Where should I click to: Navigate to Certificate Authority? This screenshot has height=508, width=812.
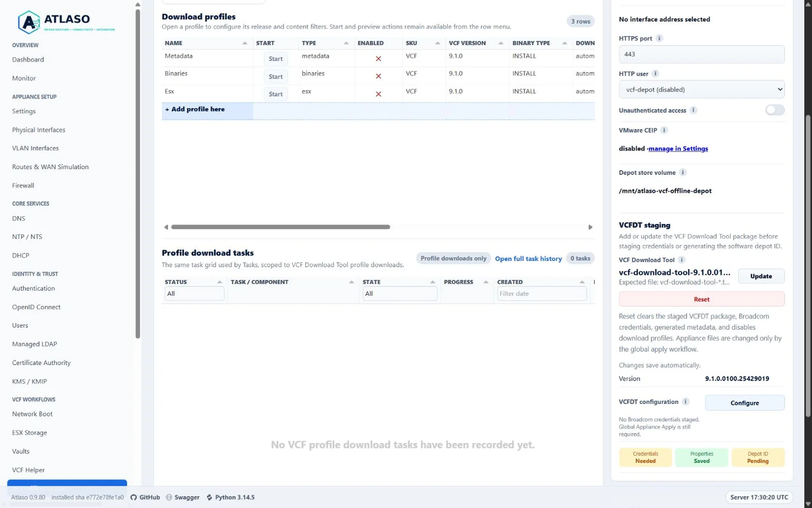[x=41, y=363]
